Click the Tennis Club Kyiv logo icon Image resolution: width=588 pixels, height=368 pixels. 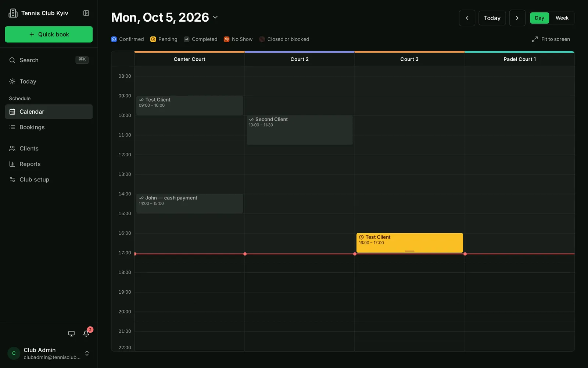coord(13,13)
